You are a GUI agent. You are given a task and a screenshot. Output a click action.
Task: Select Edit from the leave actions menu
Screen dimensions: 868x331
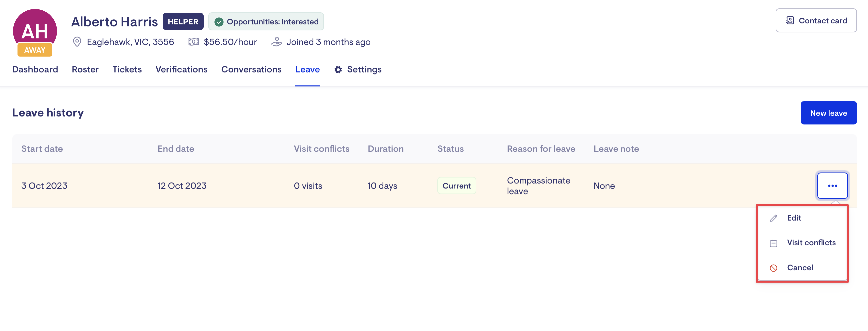[794, 218]
